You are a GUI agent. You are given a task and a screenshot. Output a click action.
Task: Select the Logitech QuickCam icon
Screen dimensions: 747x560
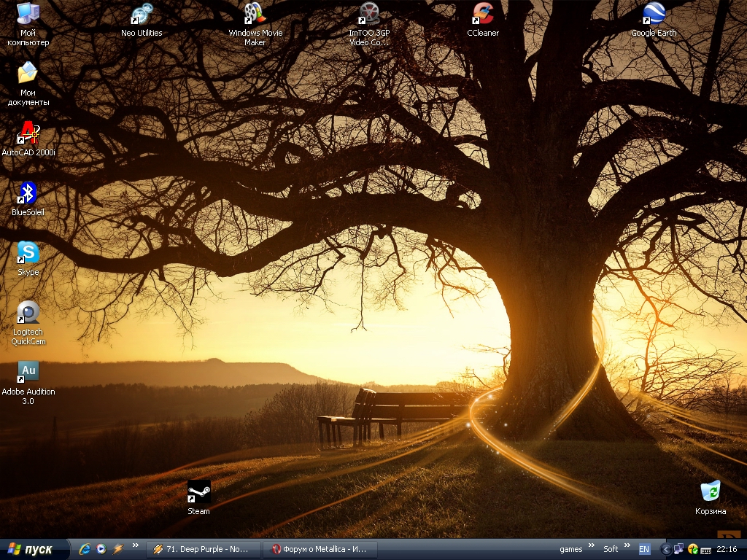coord(28,314)
